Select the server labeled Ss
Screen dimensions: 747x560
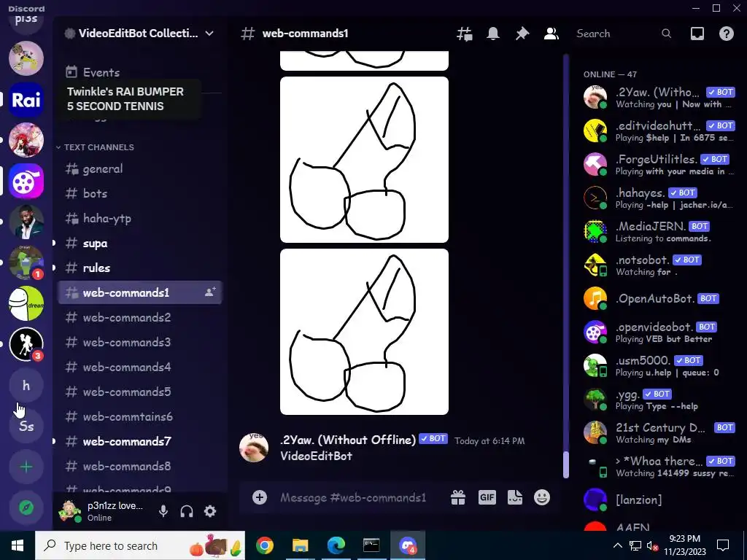pos(26,426)
